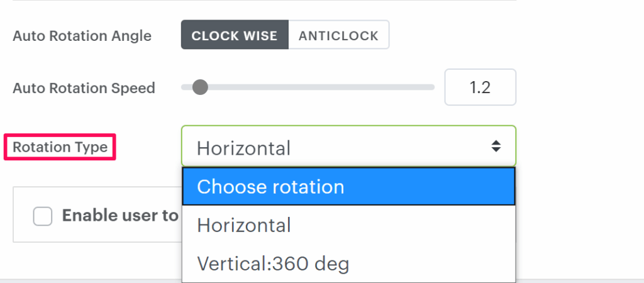Select the highlighted "Choose rotation" option
Viewport: 644px width, 283px height.
[x=348, y=186]
